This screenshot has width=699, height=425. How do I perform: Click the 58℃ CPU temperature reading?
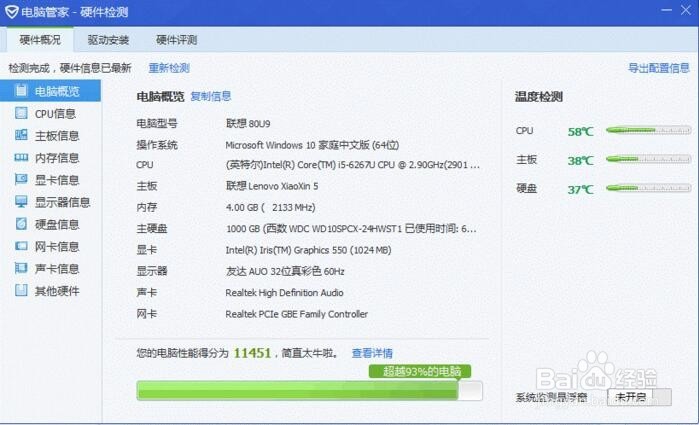pos(580,132)
